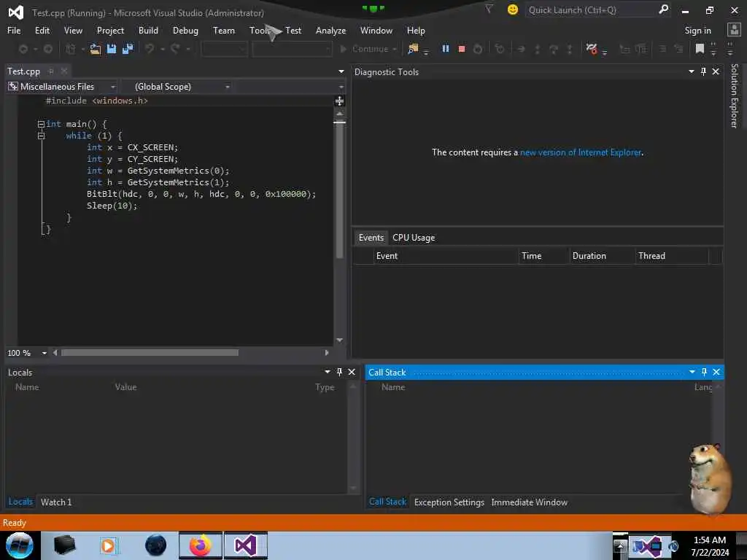
Task: Stop debugging with the red square
Action: click(x=462, y=49)
